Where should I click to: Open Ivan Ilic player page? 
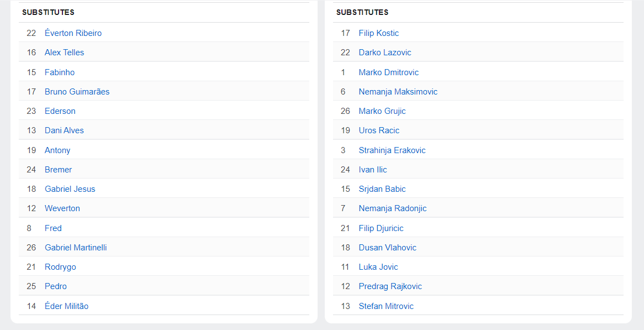coord(373,169)
